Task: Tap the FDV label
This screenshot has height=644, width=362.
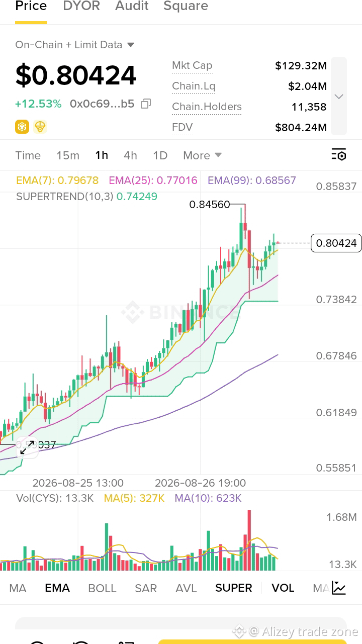Action: tap(183, 127)
